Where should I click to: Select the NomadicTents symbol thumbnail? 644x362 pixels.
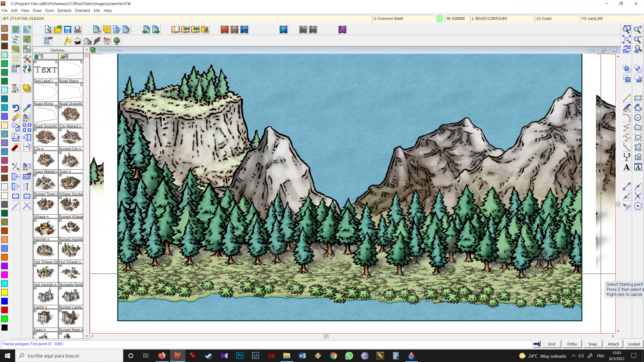coord(71,274)
